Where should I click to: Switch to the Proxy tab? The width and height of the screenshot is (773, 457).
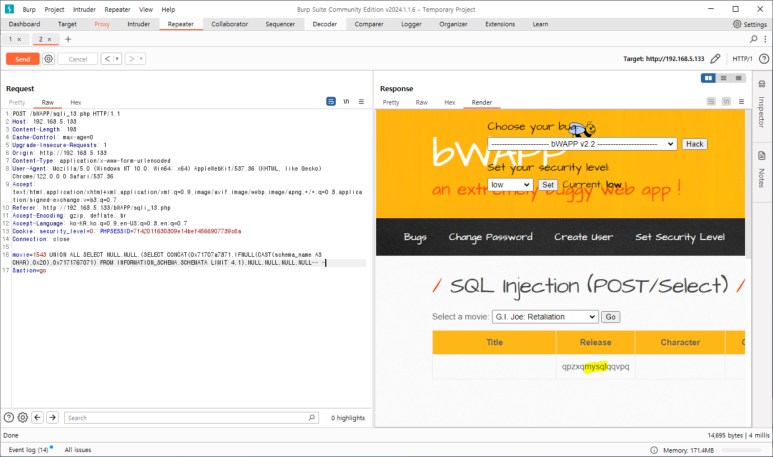102,24
